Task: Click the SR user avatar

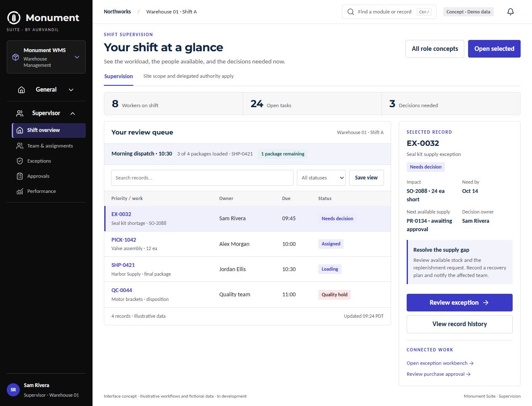Action: pyautogui.click(x=13, y=390)
